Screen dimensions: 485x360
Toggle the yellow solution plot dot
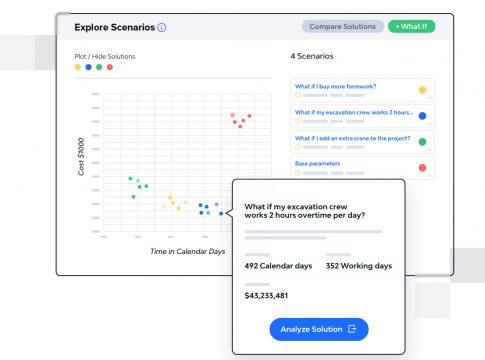pos(78,67)
